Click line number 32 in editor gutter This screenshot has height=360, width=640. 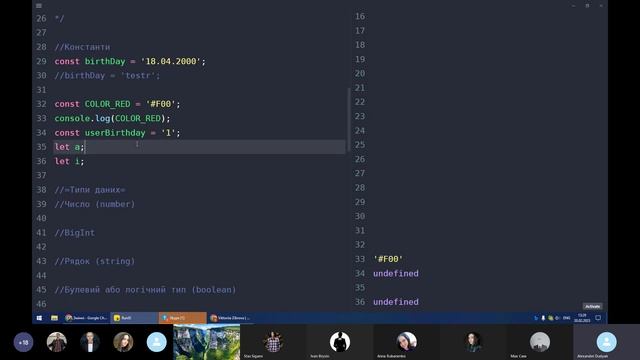click(41, 104)
